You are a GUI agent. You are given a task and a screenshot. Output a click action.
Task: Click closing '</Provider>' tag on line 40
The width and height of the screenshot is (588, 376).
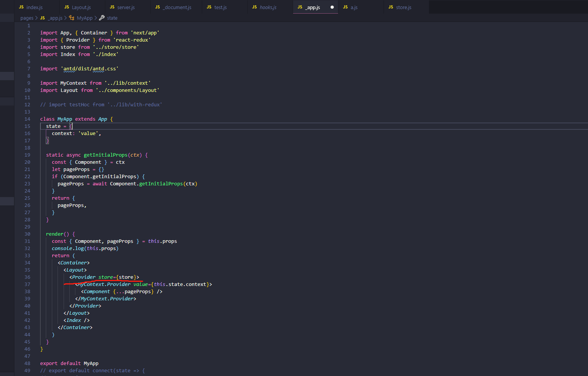(x=85, y=306)
